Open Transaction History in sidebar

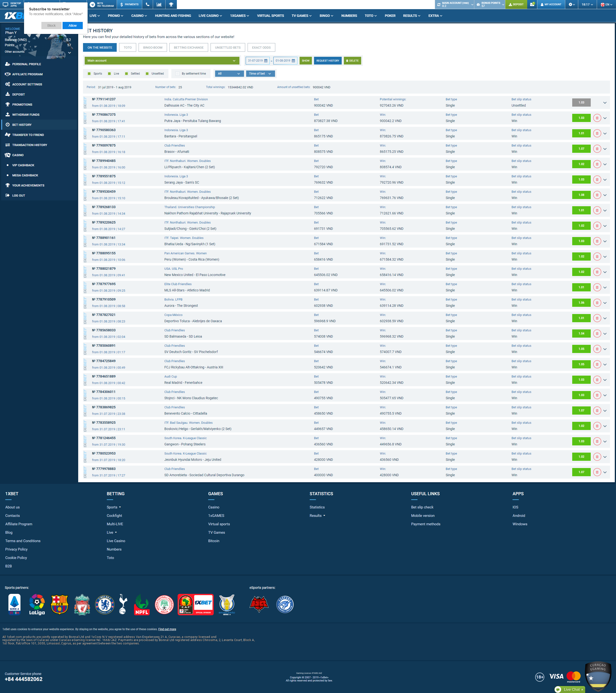point(30,145)
